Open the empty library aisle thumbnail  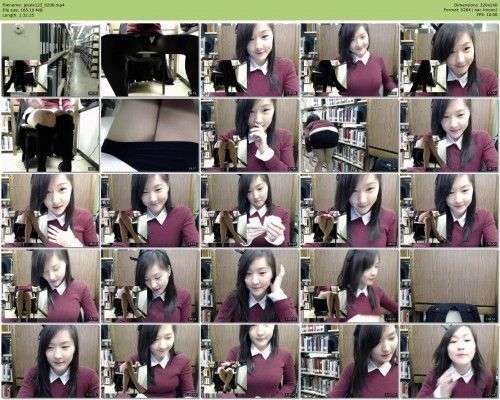click(50, 60)
